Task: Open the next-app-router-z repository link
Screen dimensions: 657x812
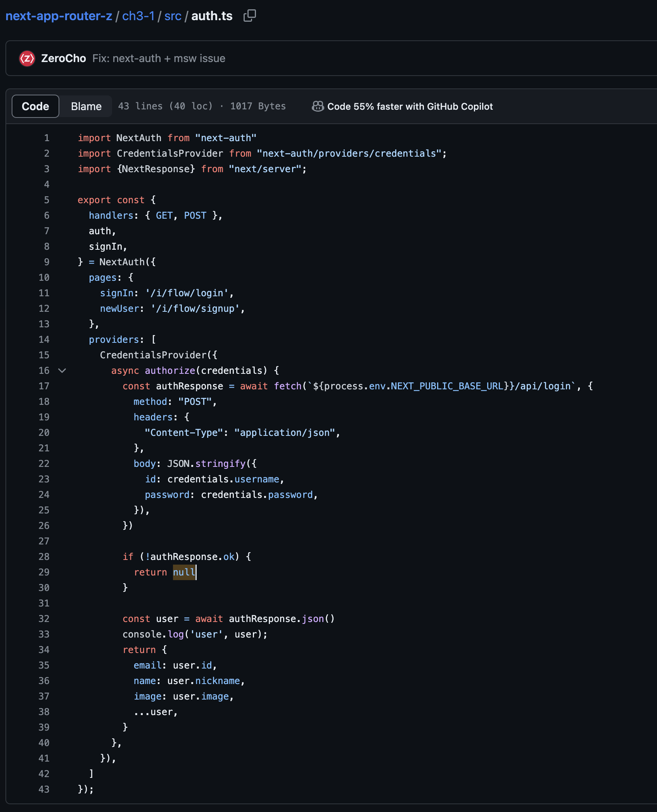Action: [x=59, y=16]
